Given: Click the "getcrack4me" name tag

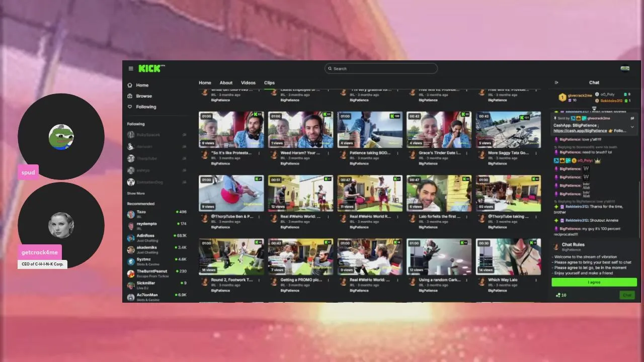Looking at the screenshot, I should pyautogui.click(x=39, y=252).
